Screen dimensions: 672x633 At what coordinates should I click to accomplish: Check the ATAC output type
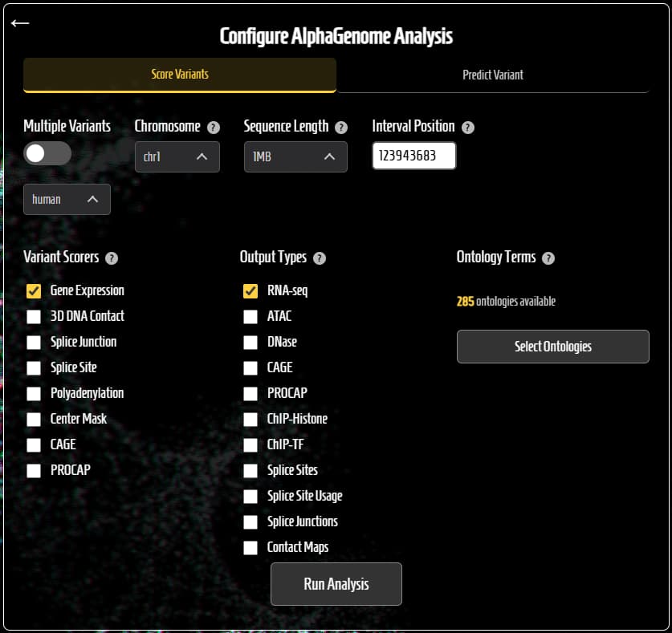coord(250,316)
